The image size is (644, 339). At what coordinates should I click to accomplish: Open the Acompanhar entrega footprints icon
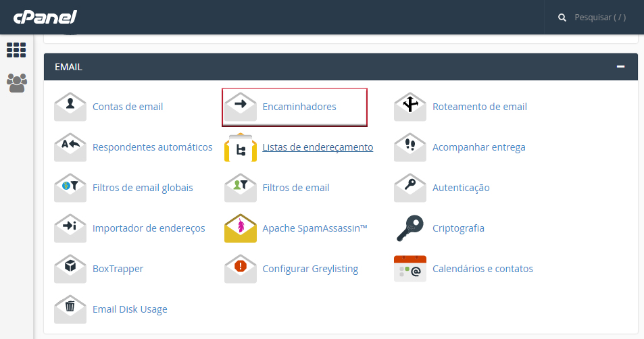point(410,147)
